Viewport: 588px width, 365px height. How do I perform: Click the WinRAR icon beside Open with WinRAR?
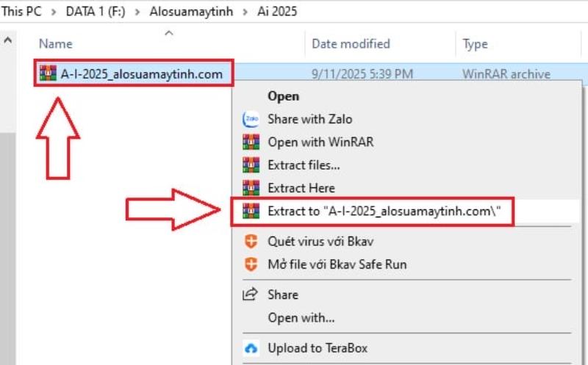click(251, 142)
